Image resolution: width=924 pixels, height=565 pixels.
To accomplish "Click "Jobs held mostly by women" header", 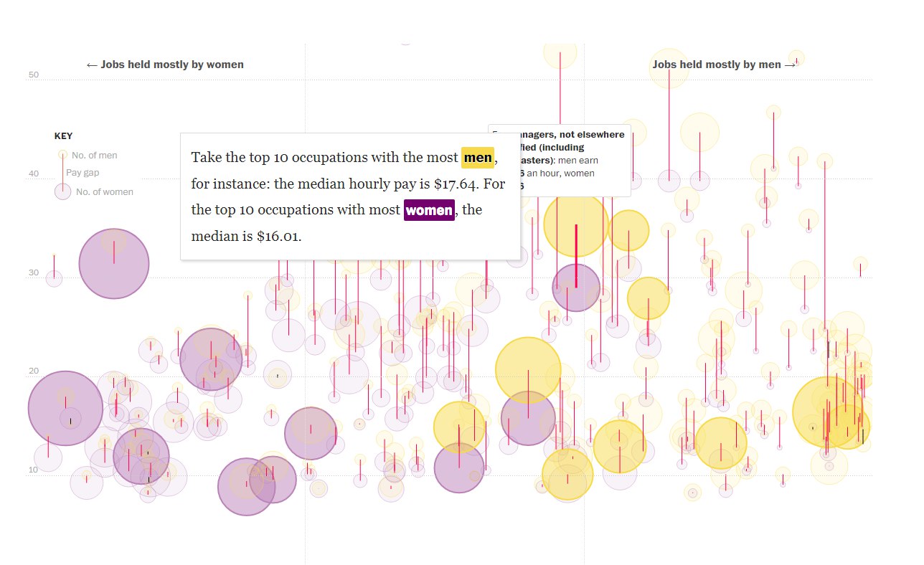I will pos(165,65).
